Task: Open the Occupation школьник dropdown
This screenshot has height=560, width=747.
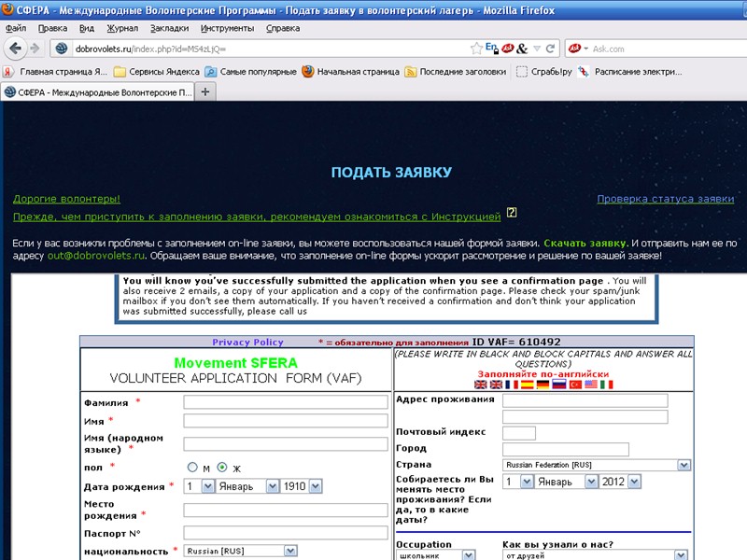Action: click(435, 555)
